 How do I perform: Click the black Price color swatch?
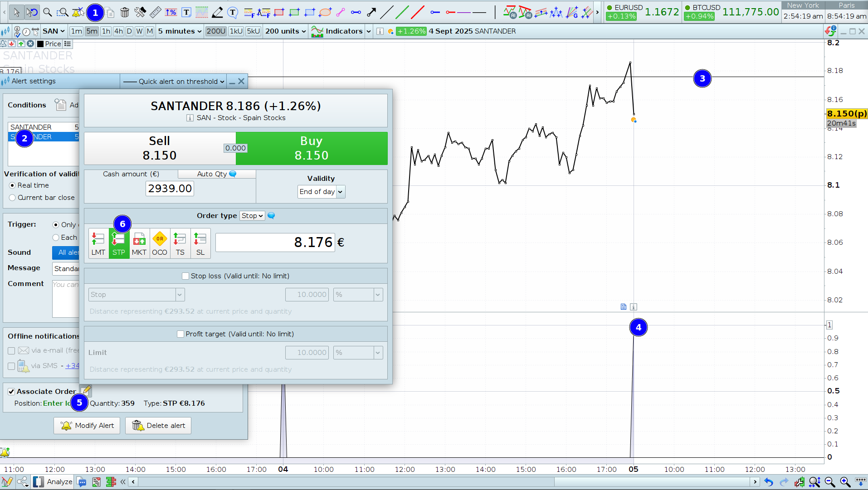(x=40, y=44)
